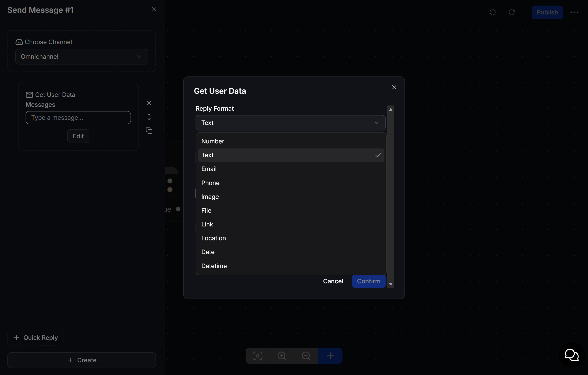
Task: Confirm the Get User Data settings
Action: (x=369, y=281)
